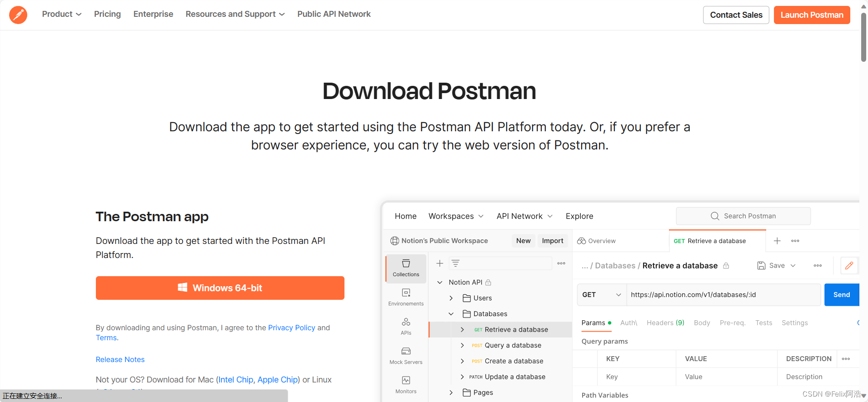868x402 pixels.
Task: Click the Key cell in params table
Action: point(636,377)
